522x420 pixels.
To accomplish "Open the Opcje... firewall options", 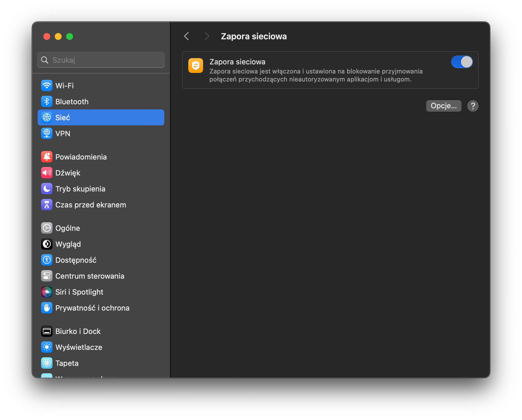I will 444,106.
